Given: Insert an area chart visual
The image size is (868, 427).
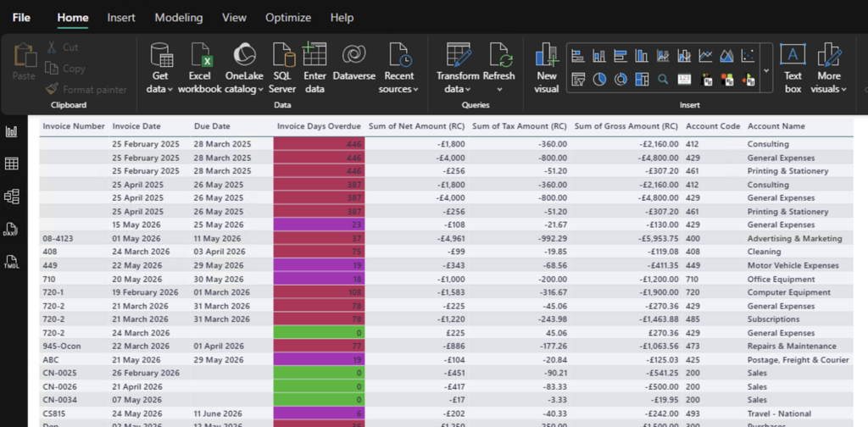Looking at the screenshot, I should (x=726, y=56).
